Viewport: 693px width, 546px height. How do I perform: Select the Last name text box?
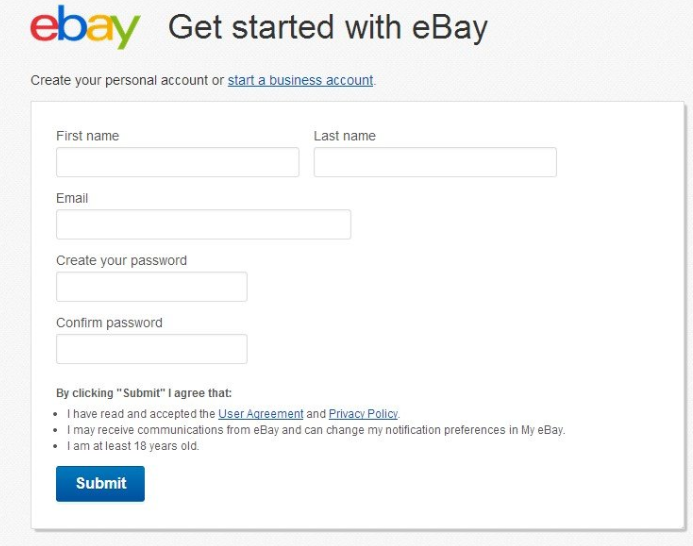(x=435, y=162)
